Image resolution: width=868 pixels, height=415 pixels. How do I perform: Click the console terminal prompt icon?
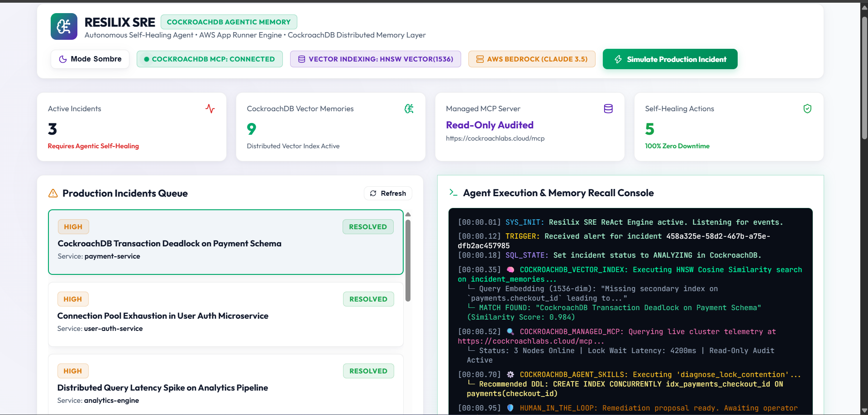click(453, 193)
